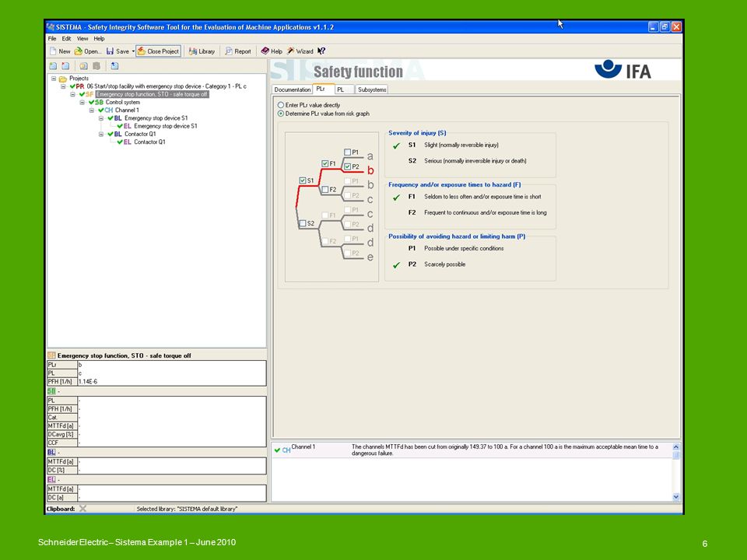The width and height of the screenshot is (747, 560).
Task: Click the Clipboard X icon in status bar
Action: (x=83, y=509)
